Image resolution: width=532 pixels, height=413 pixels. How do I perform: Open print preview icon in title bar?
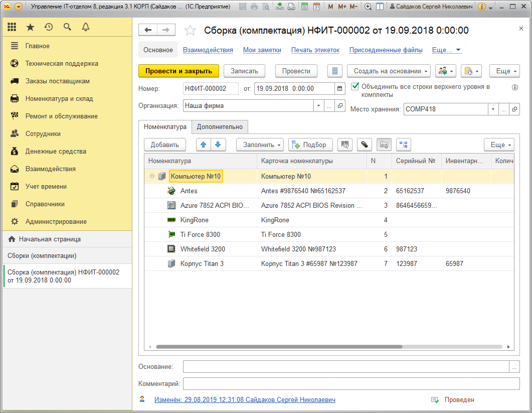[266, 7]
